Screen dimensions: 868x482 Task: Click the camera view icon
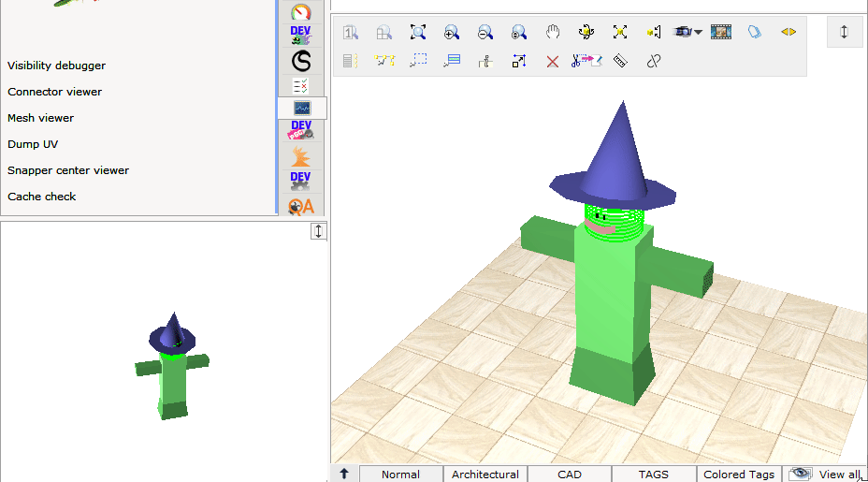(x=683, y=32)
